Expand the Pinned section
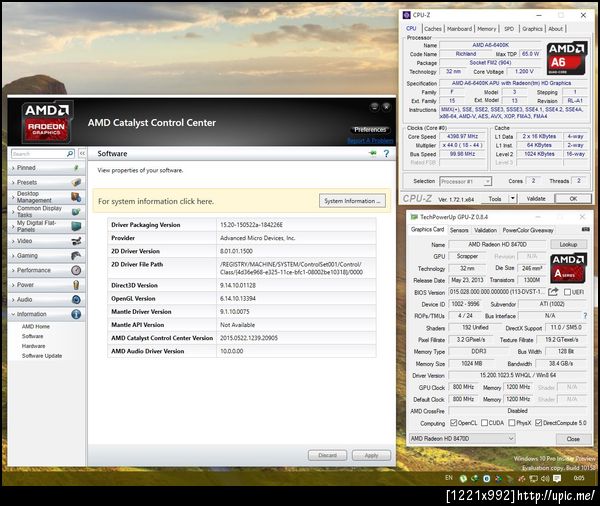The image size is (600, 506). point(13,168)
